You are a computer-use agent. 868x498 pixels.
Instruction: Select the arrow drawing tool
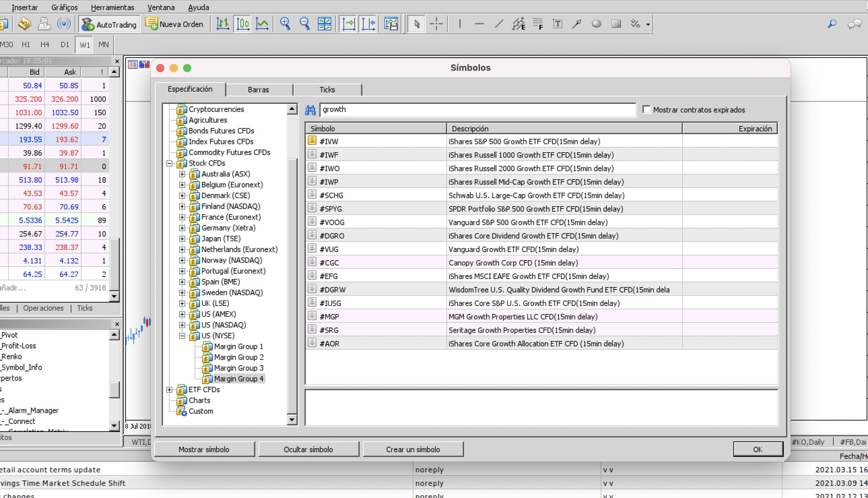pyautogui.click(x=577, y=24)
